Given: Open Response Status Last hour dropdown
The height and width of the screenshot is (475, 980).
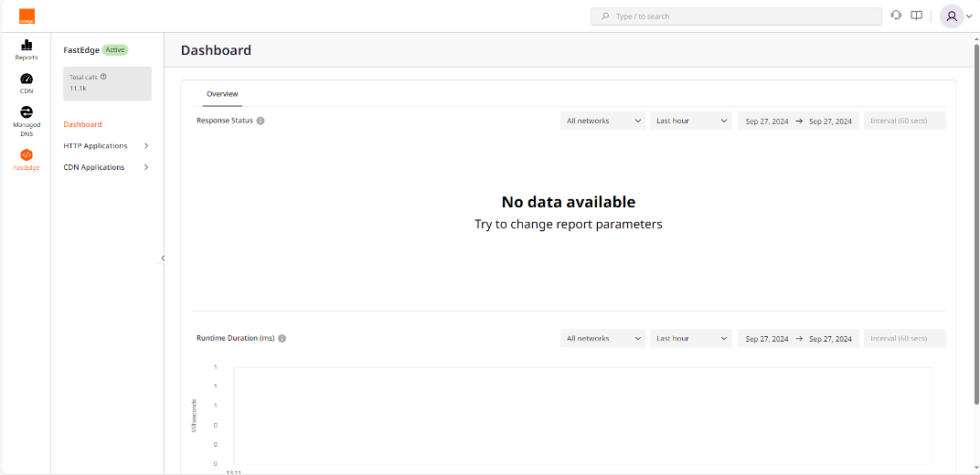Looking at the screenshot, I should [691, 121].
